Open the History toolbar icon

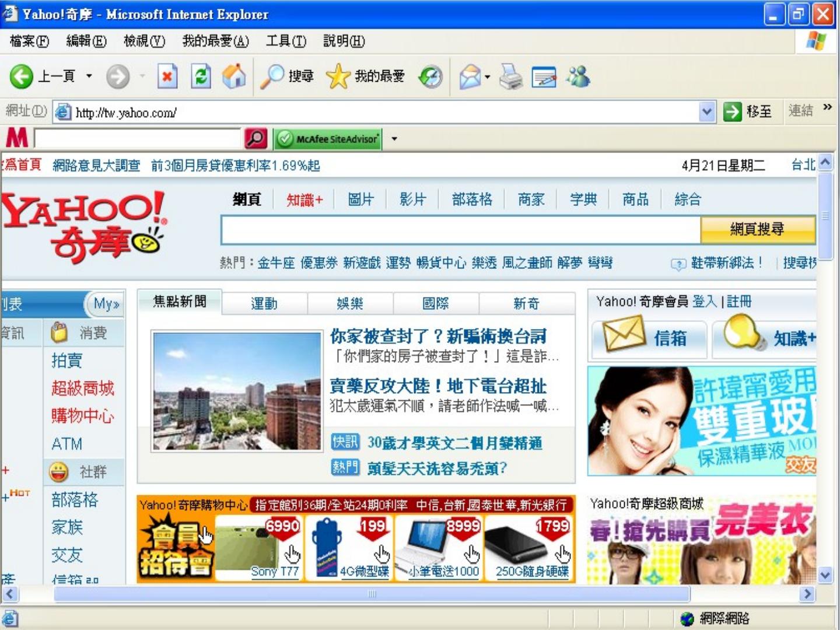[x=430, y=76]
